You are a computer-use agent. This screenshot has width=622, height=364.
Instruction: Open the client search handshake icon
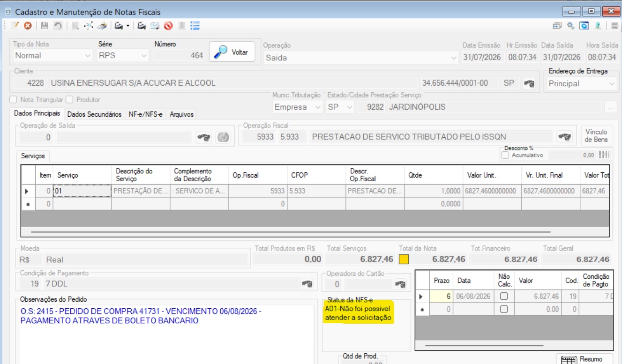529,83
